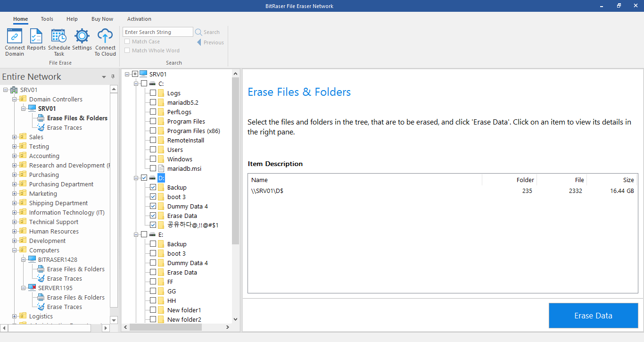Collapse the C: drive node
644x342 pixels.
pos(136,83)
